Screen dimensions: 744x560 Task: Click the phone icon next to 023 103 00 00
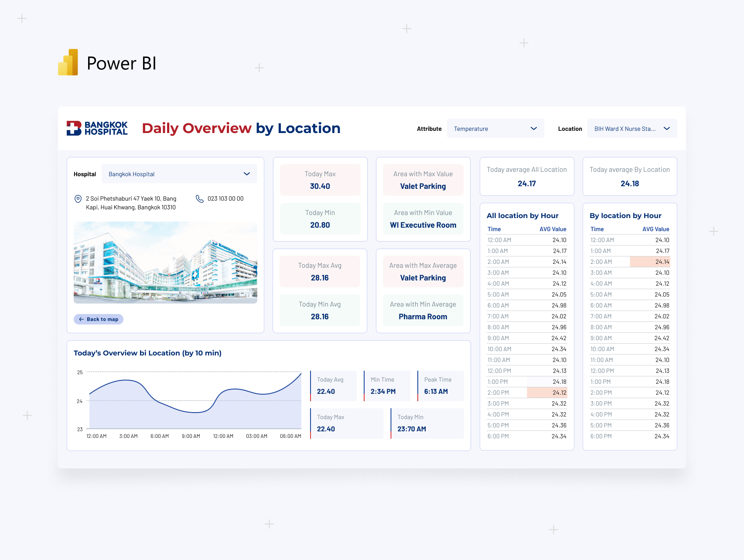(x=200, y=199)
